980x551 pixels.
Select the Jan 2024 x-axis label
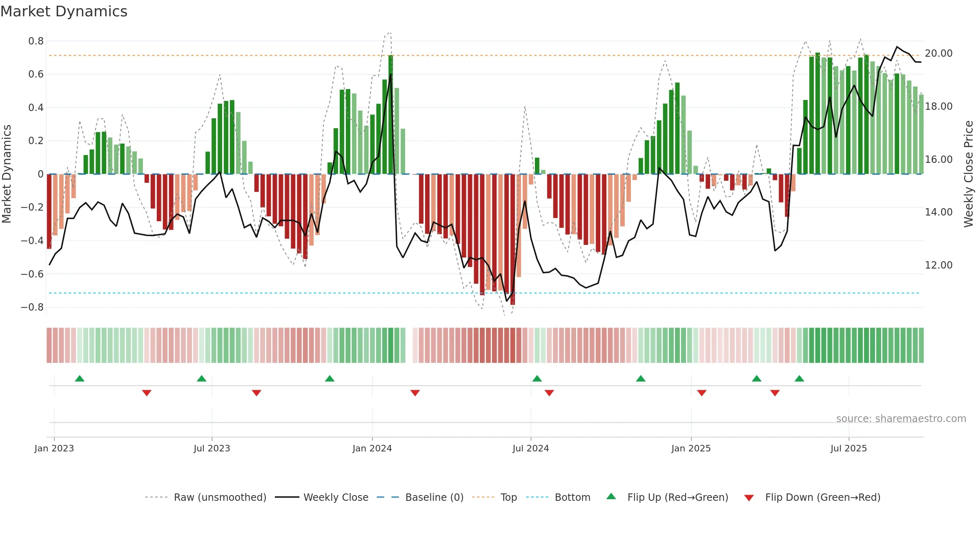pos(372,448)
